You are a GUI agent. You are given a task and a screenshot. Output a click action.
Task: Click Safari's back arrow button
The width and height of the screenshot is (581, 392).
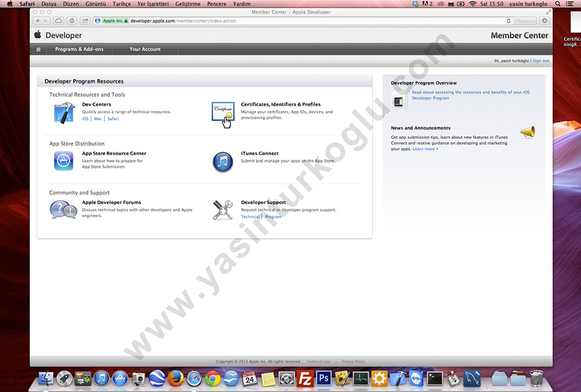point(37,21)
